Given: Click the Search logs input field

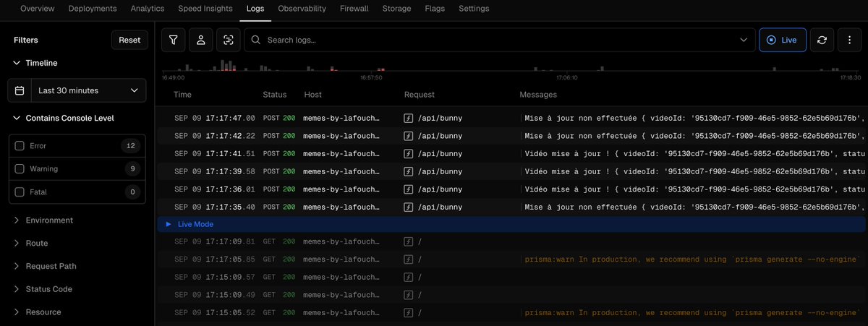Looking at the screenshot, I should pos(499,40).
